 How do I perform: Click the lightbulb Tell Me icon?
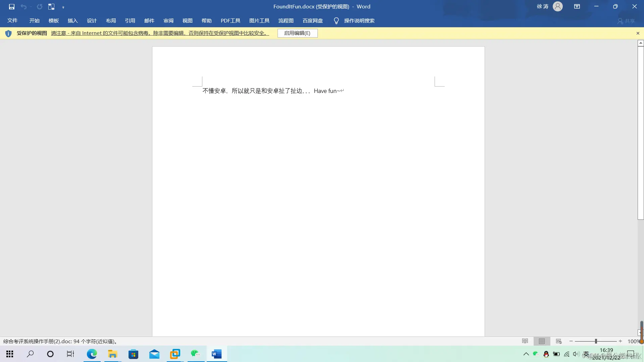click(336, 21)
